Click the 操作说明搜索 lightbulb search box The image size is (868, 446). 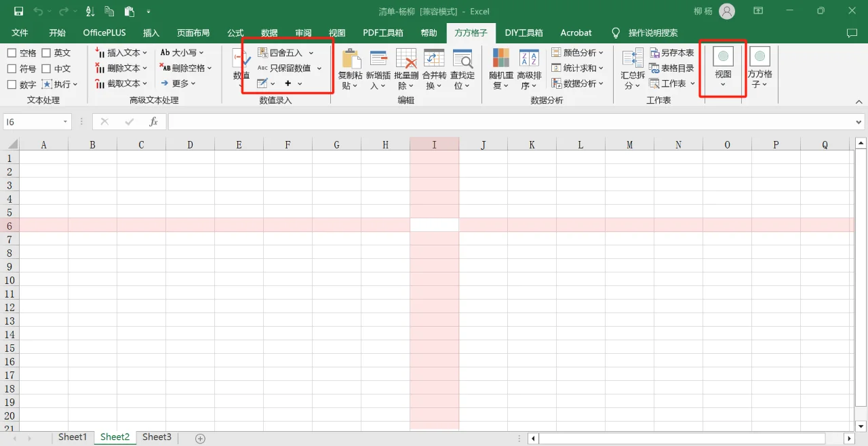pyautogui.click(x=644, y=33)
